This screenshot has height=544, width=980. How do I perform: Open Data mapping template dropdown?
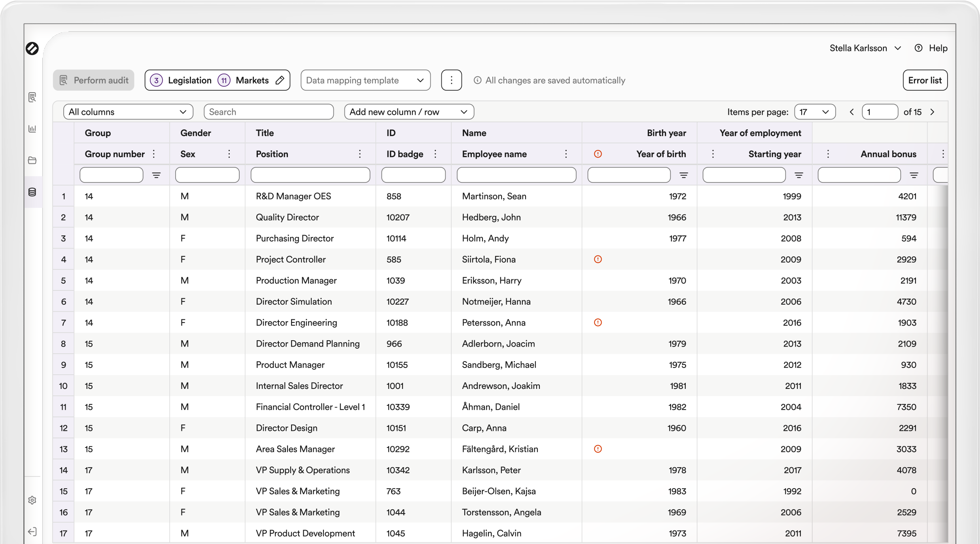tap(365, 80)
